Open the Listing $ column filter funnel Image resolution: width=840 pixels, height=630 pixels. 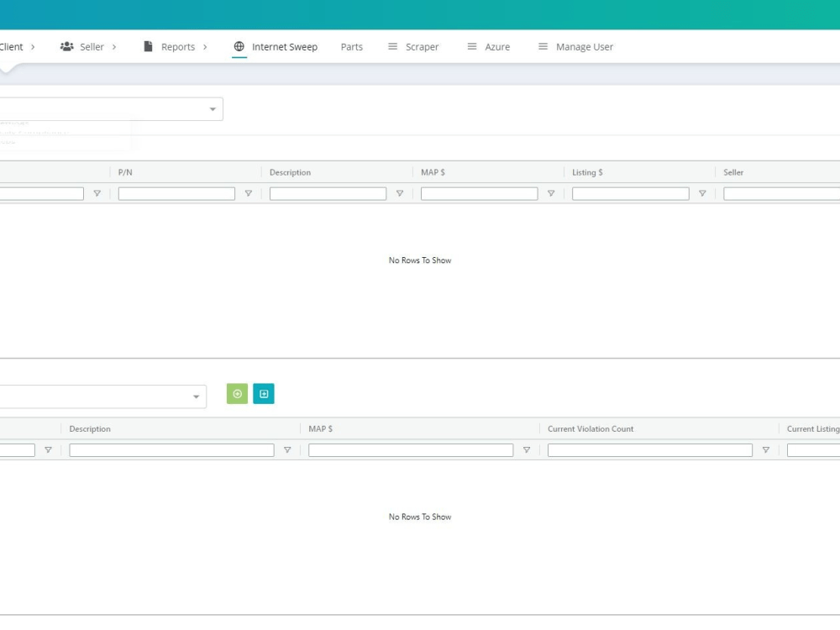point(702,193)
